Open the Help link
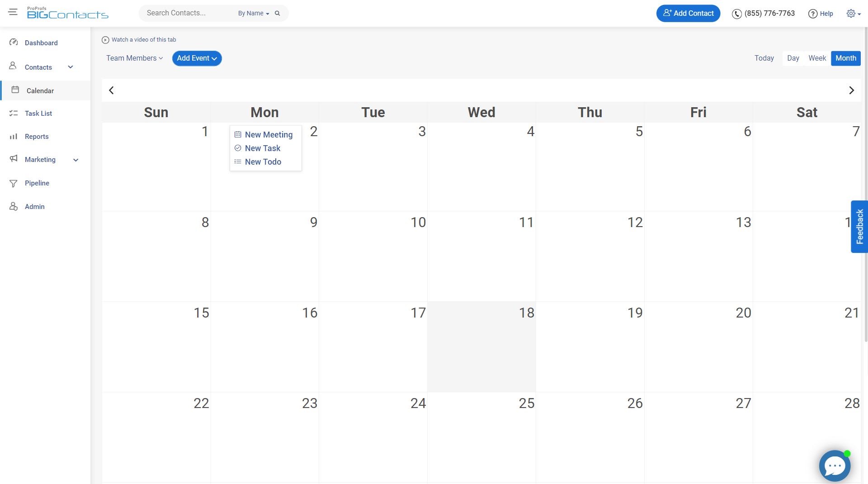This screenshot has height=484, width=868. pyautogui.click(x=826, y=14)
